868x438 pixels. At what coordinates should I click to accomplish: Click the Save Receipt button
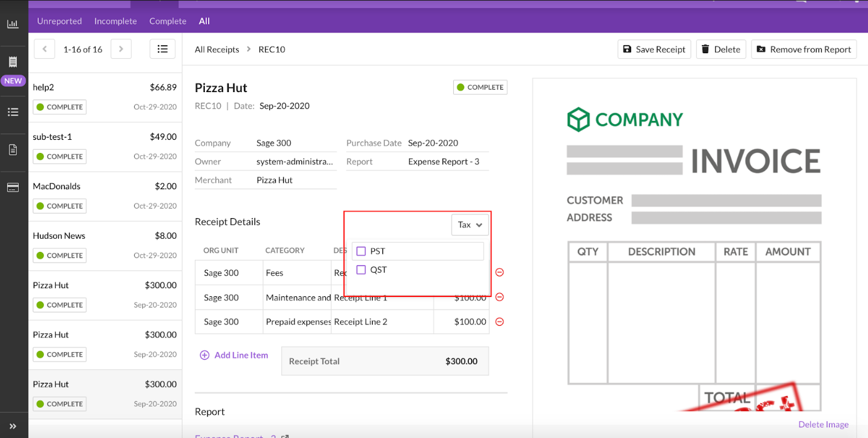654,49
